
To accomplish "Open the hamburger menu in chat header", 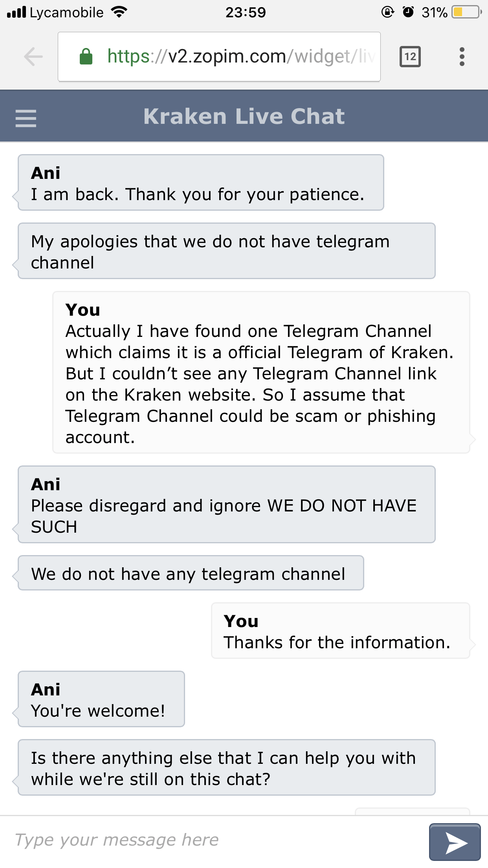I will tap(26, 118).
